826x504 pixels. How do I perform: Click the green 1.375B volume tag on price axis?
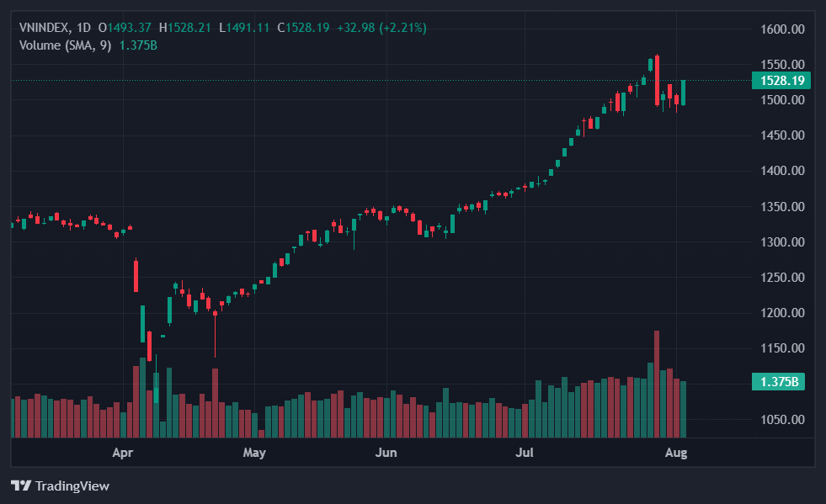coord(779,381)
